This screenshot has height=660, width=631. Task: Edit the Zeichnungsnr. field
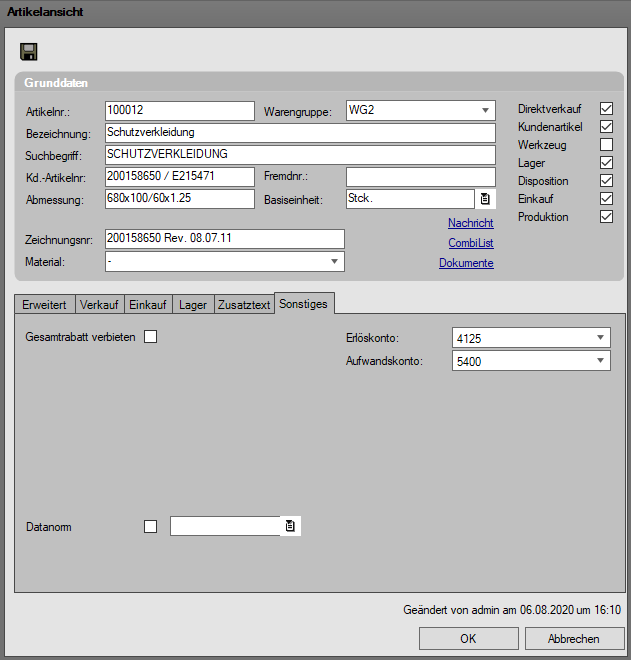point(225,239)
